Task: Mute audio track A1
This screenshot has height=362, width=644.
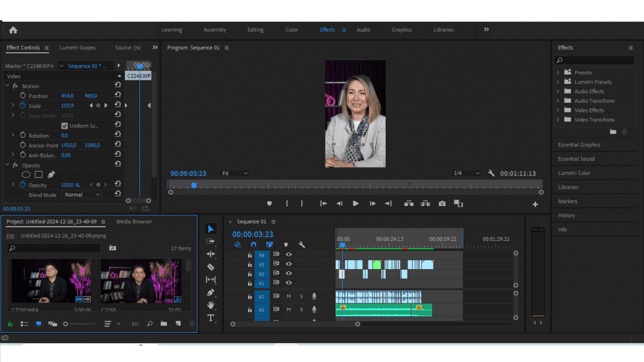Action: point(289,297)
